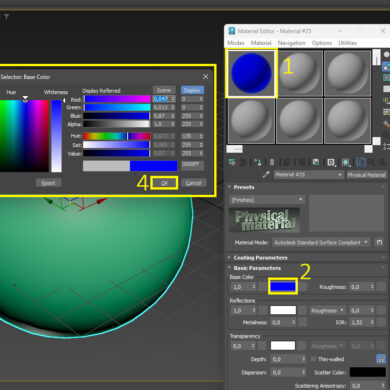Viewport: 390px width, 390px height.
Task: Pick material from object with eyedropper
Action: pos(266,175)
